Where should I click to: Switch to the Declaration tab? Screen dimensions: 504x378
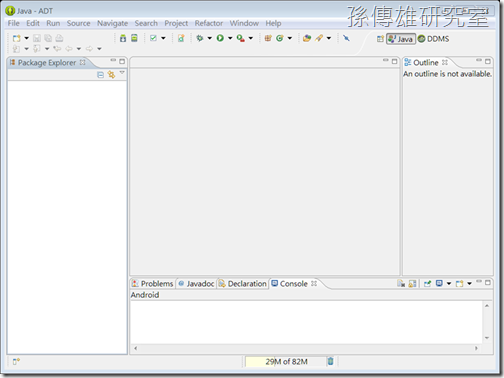click(243, 284)
